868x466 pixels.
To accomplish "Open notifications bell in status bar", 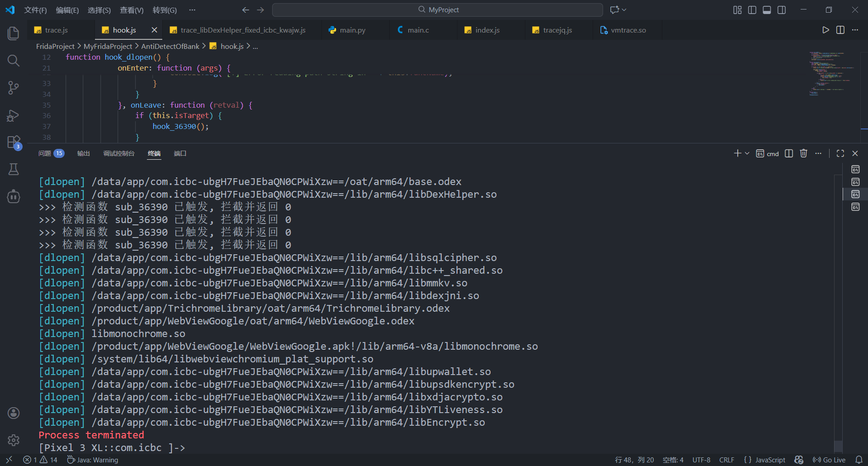I will coord(859,460).
